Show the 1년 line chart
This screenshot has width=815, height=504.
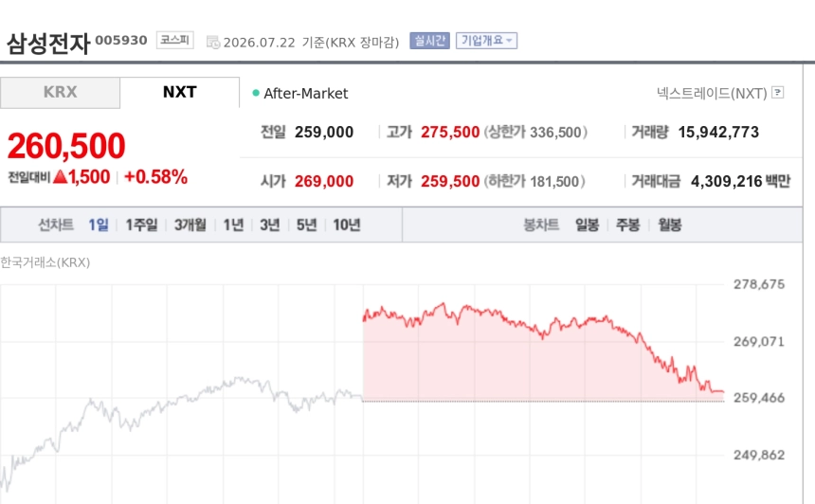click(x=233, y=225)
